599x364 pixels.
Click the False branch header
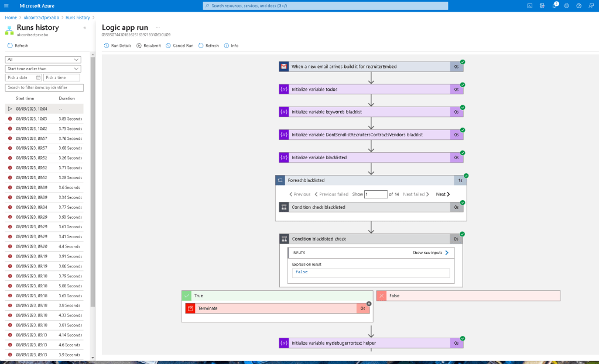coord(468,296)
